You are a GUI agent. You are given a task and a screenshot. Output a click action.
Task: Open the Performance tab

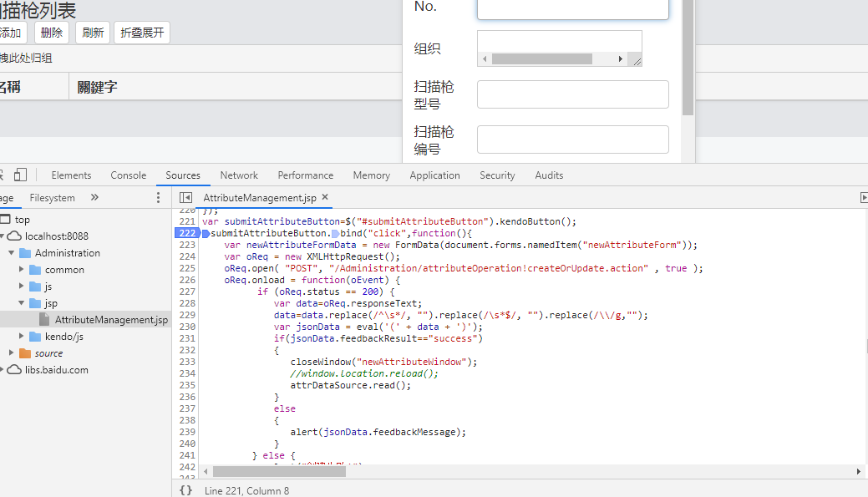point(306,175)
